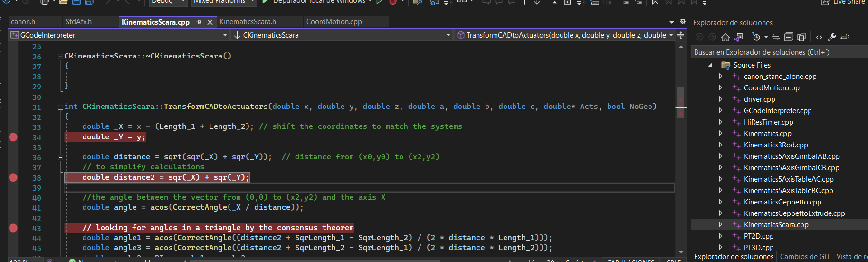Disable the breakpoint on line 43
Viewport: 868px width, 262px height.
pyautogui.click(x=13, y=228)
